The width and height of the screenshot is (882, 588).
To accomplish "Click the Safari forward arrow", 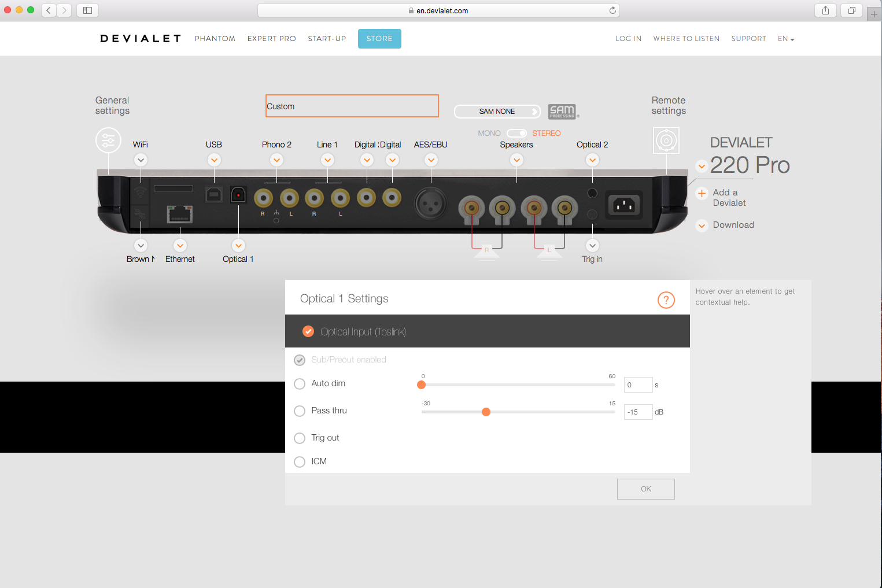I will [64, 10].
